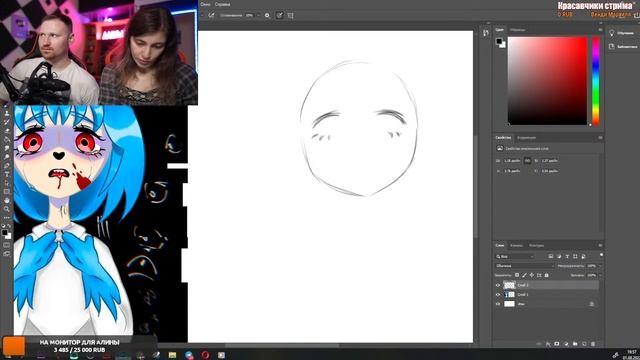Open the layer filter kind dropdown
640x360 pixels.
[x=515, y=256]
